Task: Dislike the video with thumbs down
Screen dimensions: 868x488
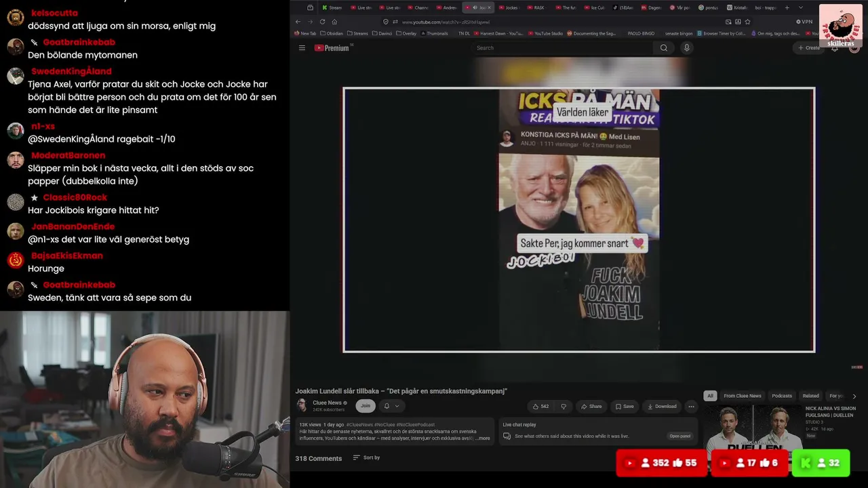Action: pos(564,407)
